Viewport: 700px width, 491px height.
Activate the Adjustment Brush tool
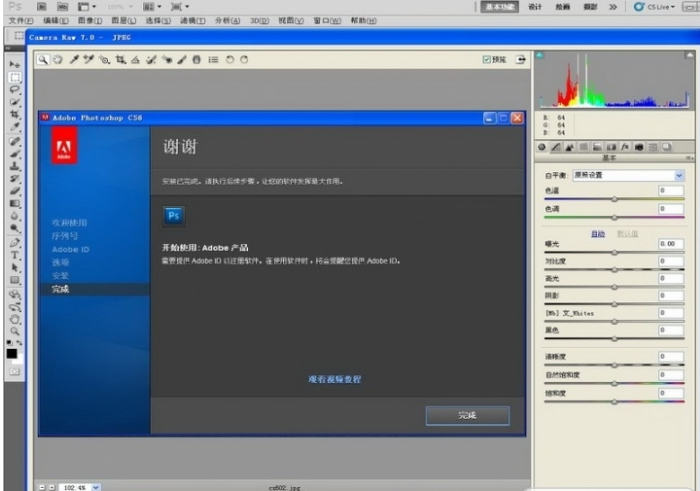182,59
